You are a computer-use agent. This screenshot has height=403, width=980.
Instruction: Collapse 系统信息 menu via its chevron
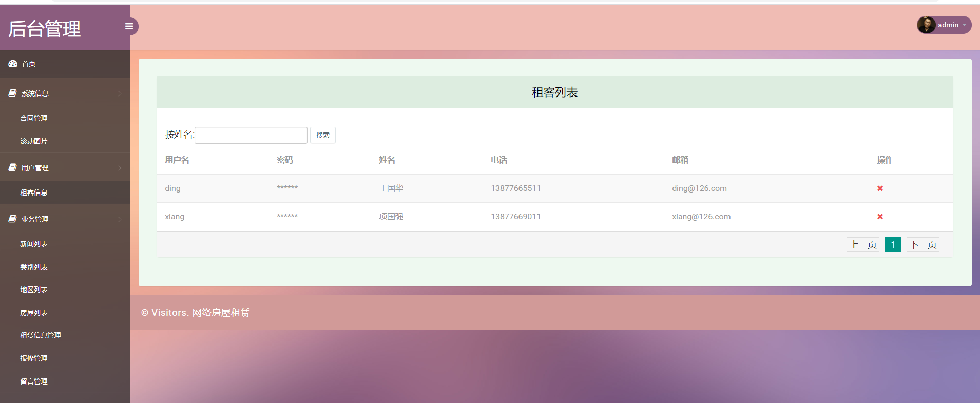pos(120,93)
